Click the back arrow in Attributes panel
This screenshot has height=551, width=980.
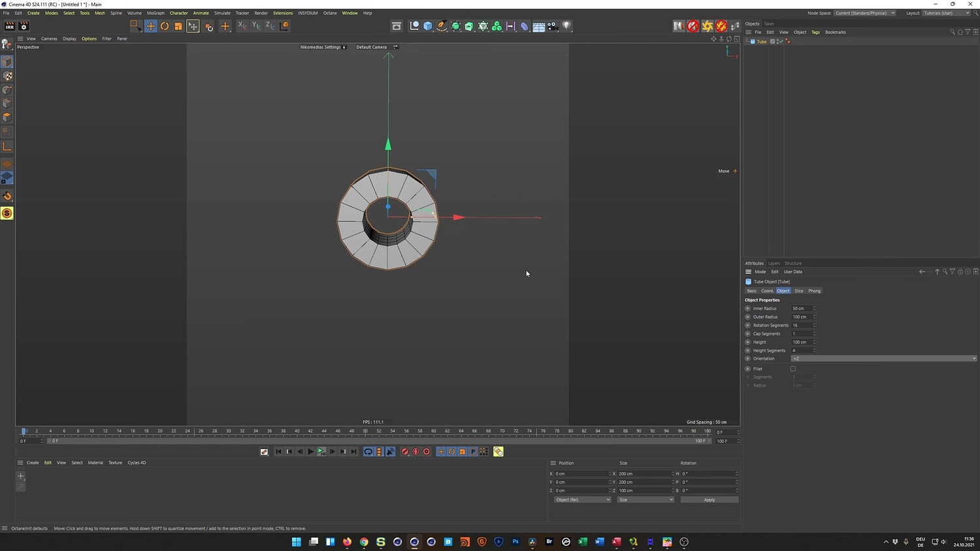pos(922,272)
